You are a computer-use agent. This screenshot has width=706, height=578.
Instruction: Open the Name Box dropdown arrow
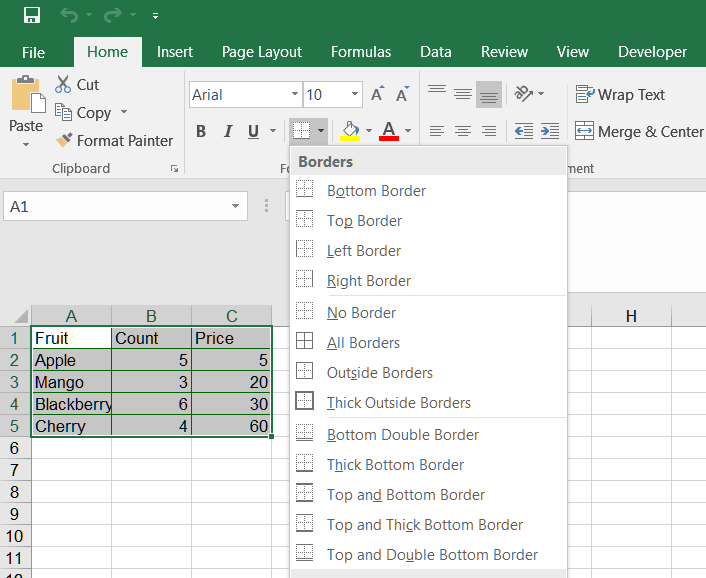point(236,206)
